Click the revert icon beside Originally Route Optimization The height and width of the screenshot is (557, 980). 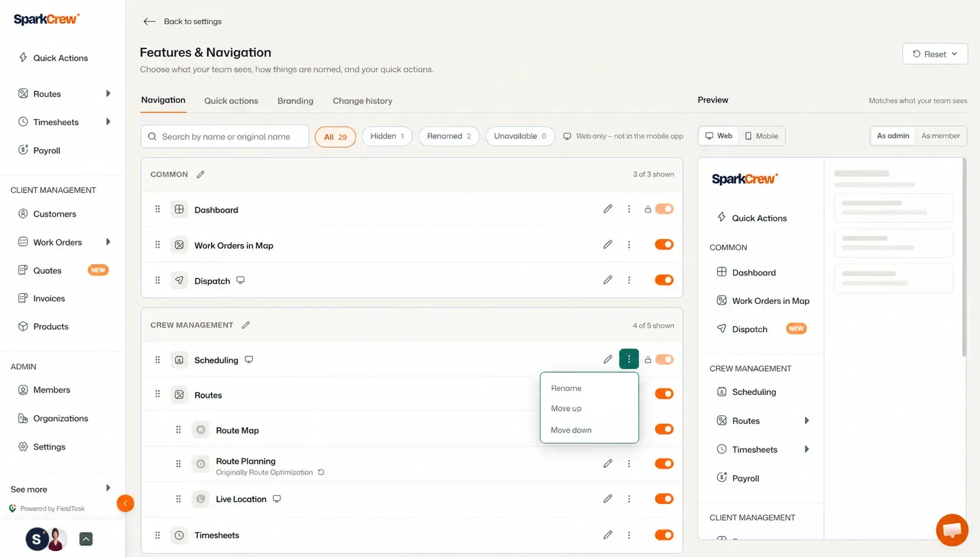pos(321,472)
